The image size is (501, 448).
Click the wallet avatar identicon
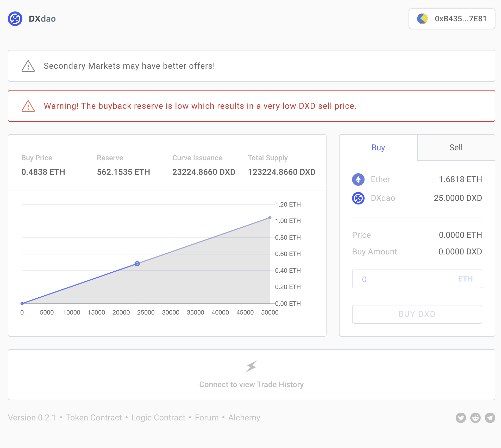(422, 19)
